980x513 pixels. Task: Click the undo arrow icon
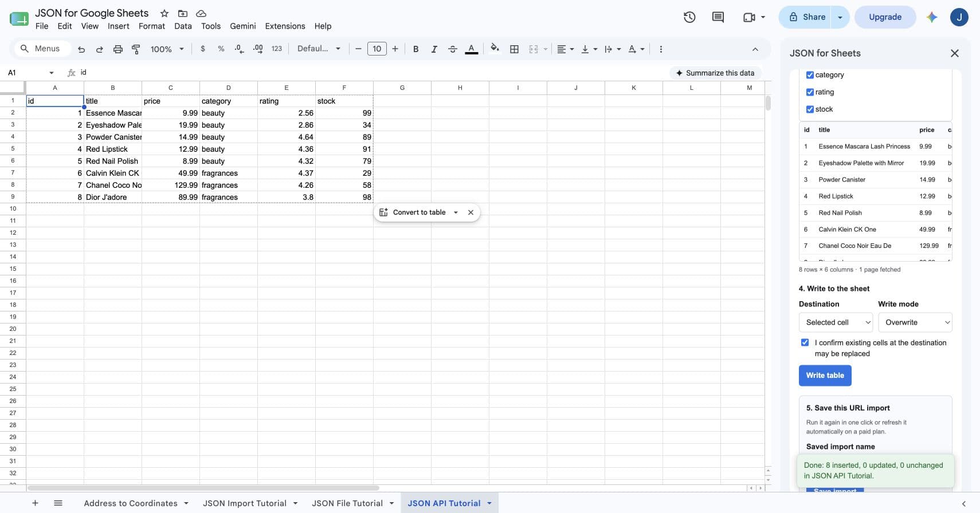tap(81, 49)
